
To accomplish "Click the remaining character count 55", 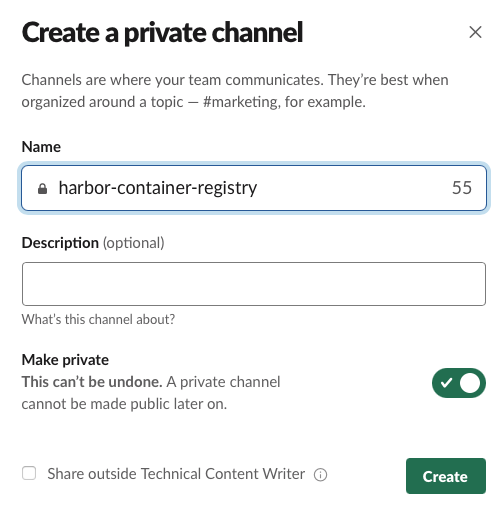I will pyautogui.click(x=462, y=188).
